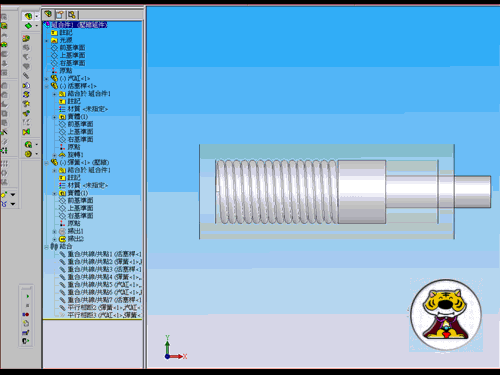The image size is (500, 375).
Task: Click the Hide/Show Components icon near toolbar top
Action: [26, 39]
